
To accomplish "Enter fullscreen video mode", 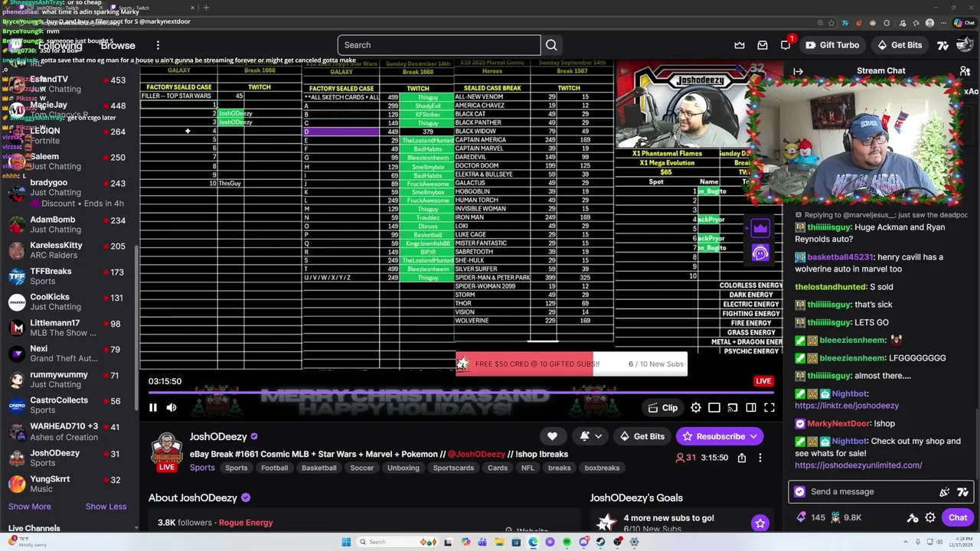I will tap(769, 408).
